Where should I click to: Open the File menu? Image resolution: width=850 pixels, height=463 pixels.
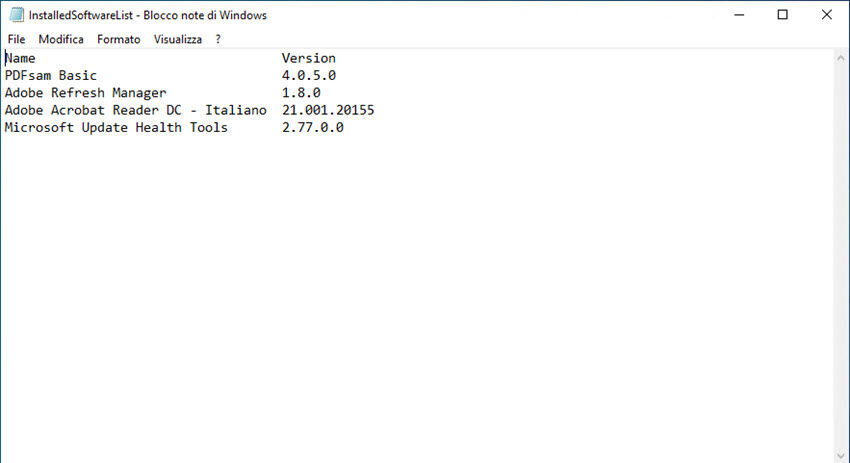tap(16, 39)
